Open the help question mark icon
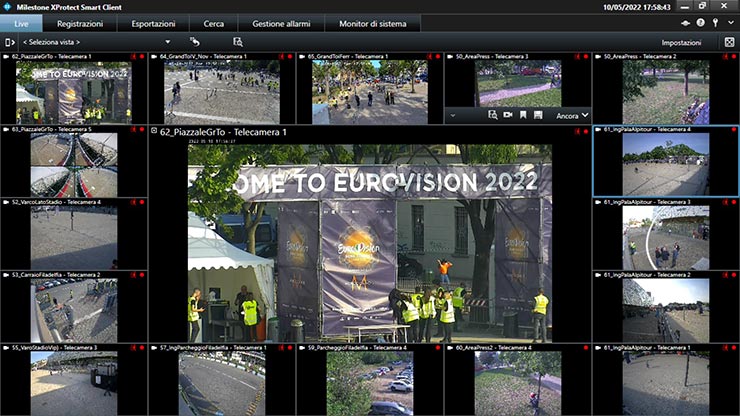 click(700, 23)
